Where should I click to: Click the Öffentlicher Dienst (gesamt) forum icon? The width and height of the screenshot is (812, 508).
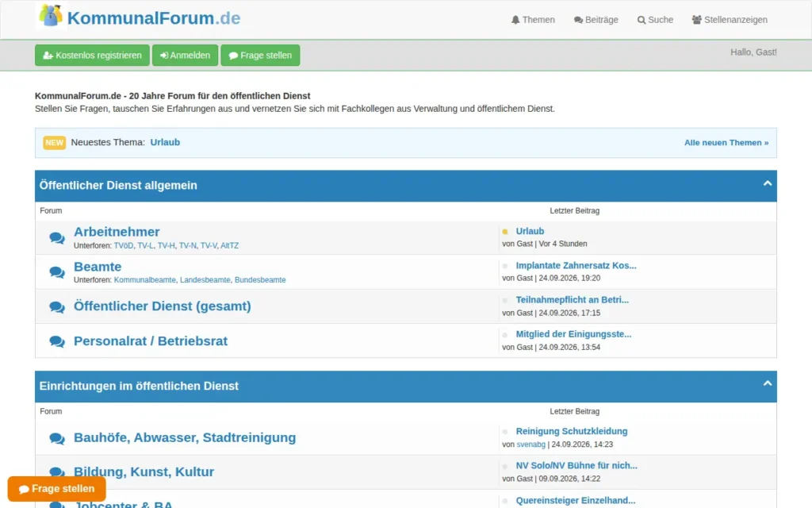pyautogui.click(x=57, y=307)
